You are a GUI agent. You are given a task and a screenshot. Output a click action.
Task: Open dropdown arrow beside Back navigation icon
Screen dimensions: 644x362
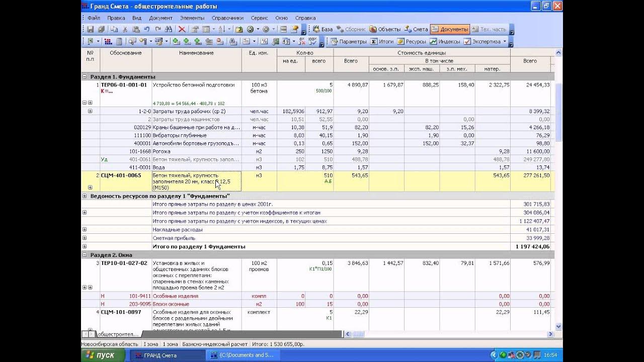point(258,29)
